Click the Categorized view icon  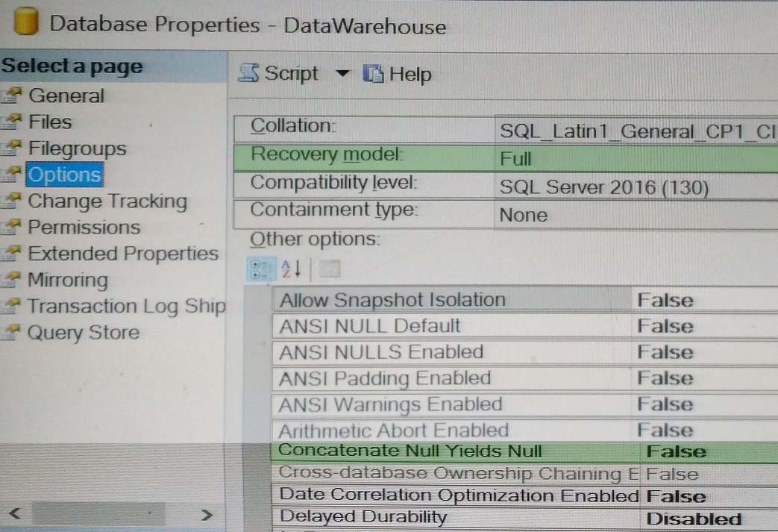pyautogui.click(x=261, y=269)
